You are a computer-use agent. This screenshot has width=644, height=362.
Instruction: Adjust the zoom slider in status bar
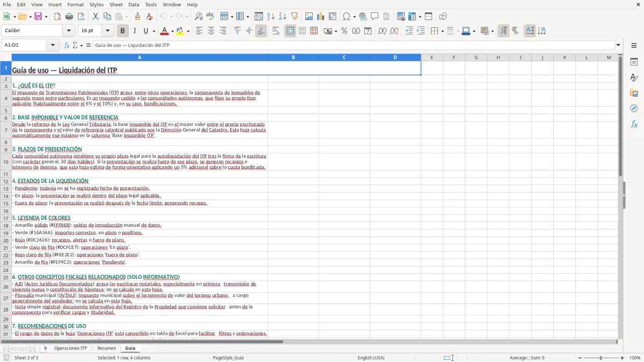[x=601, y=358]
